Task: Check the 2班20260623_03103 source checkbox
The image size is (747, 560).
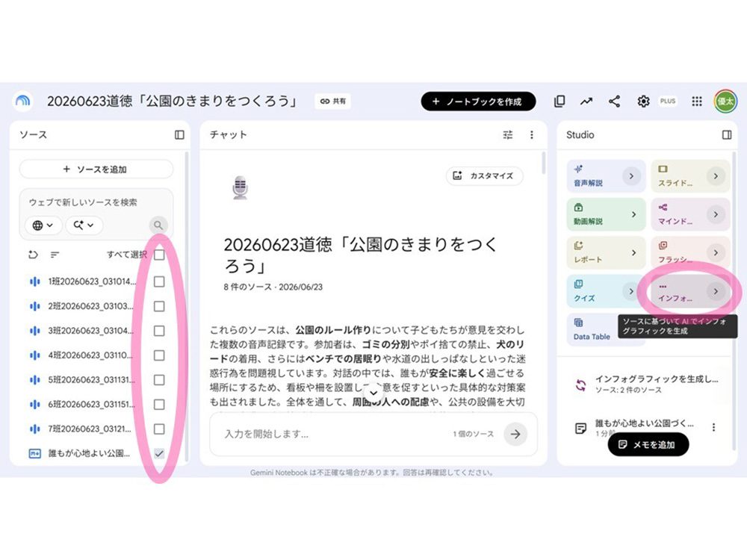Action: point(159,306)
